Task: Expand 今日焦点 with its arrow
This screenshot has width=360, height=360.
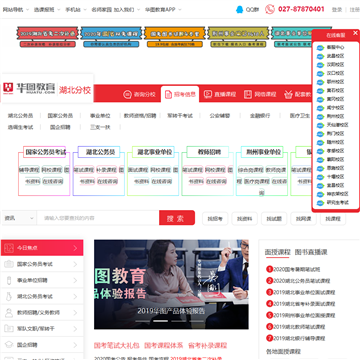Action: [x=75, y=248]
